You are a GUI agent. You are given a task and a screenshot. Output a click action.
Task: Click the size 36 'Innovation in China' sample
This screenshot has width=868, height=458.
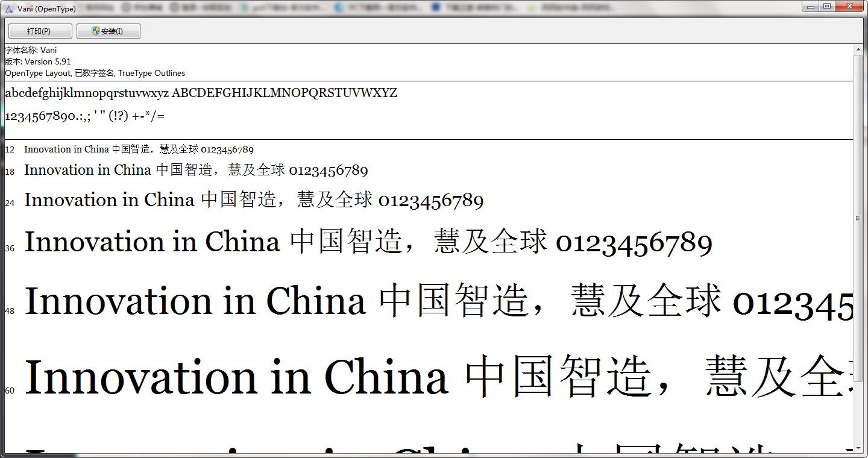point(368,242)
